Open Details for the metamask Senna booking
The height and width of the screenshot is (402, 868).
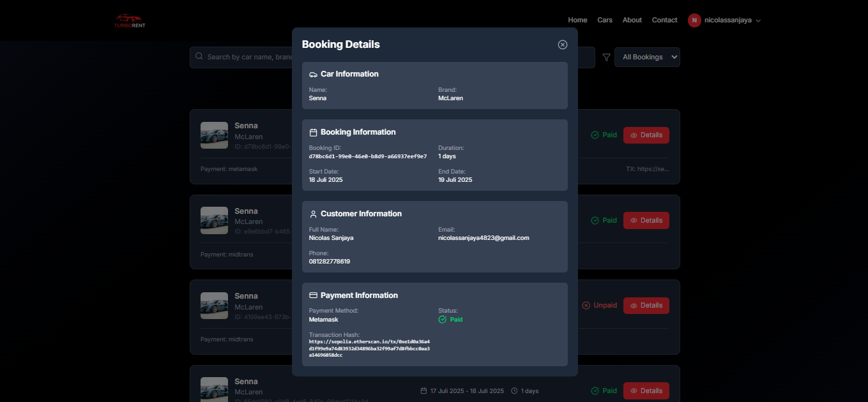(646, 135)
